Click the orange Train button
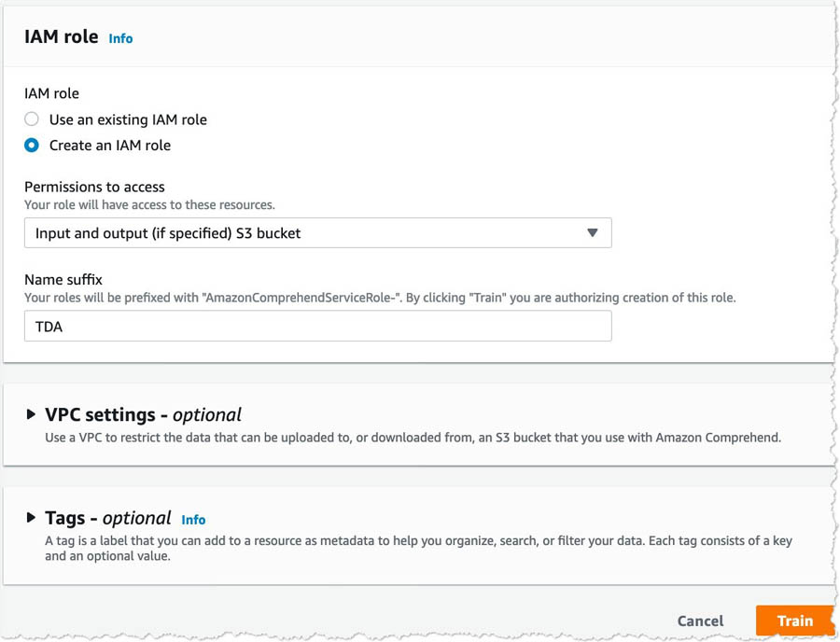Image resolution: width=840 pixels, height=642 pixels. [795, 621]
